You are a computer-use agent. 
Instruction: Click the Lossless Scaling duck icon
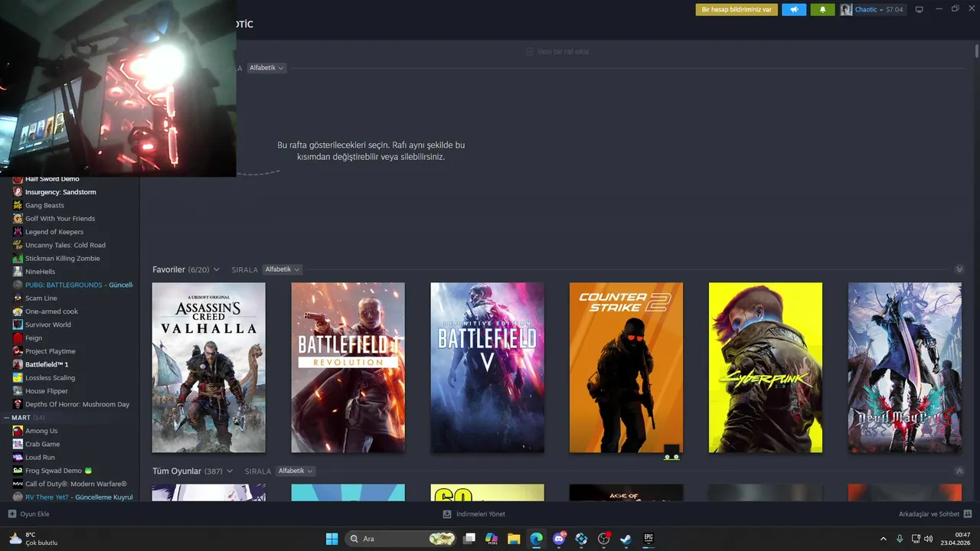(18, 378)
